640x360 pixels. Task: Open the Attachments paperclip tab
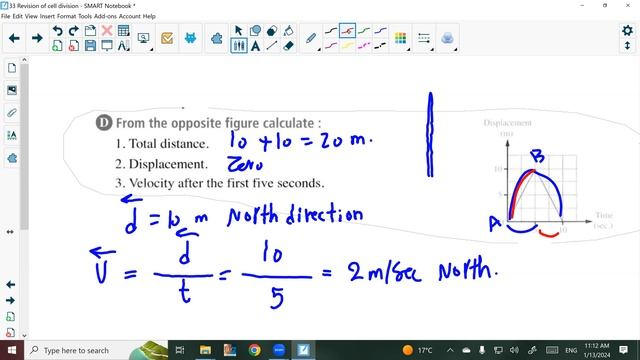coord(12,113)
